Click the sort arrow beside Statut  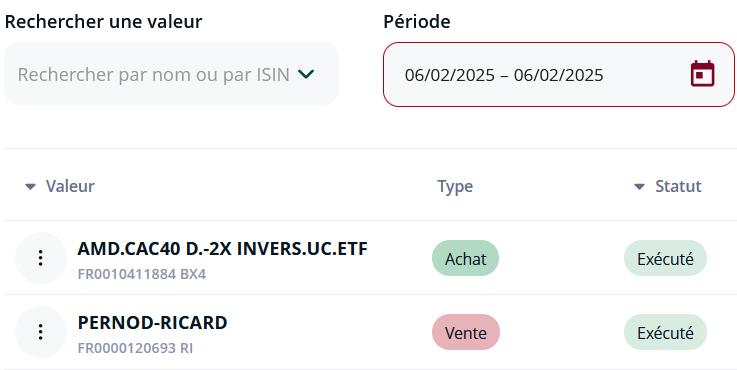coord(639,187)
